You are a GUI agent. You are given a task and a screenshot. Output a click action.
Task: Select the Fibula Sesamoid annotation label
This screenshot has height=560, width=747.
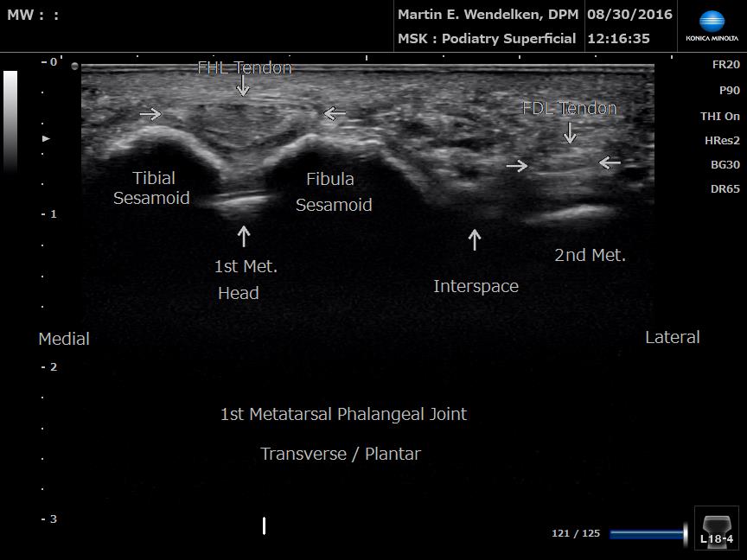(x=333, y=192)
